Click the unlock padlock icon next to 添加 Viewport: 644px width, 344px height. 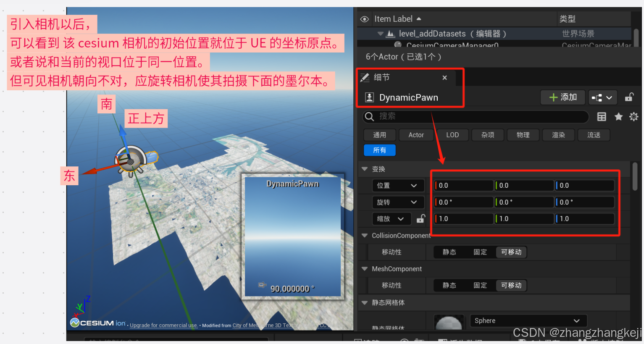629,97
